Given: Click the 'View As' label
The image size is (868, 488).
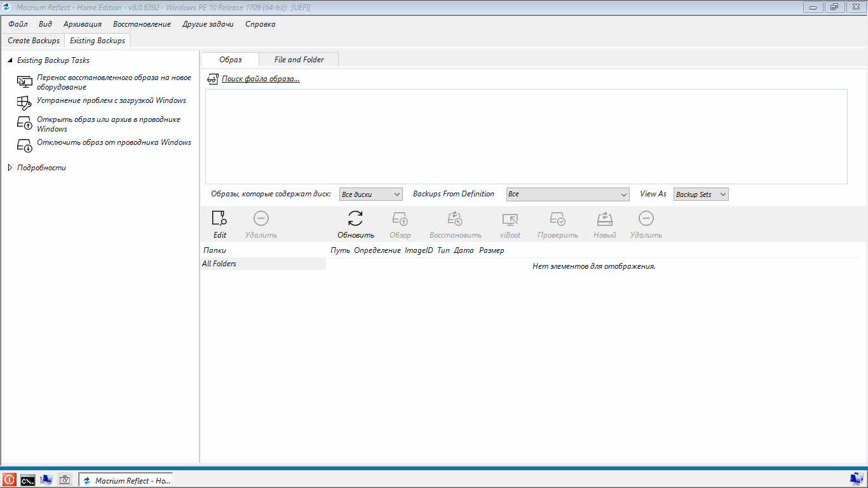Looking at the screenshot, I should click(653, 194).
